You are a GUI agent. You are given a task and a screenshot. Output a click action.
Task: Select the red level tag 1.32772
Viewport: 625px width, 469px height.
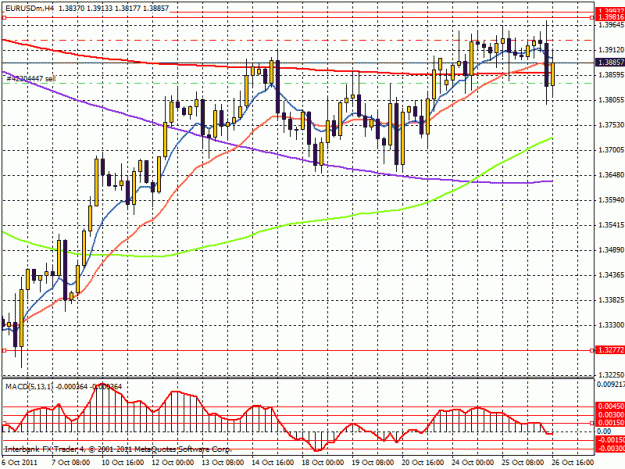click(x=610, y=350)
